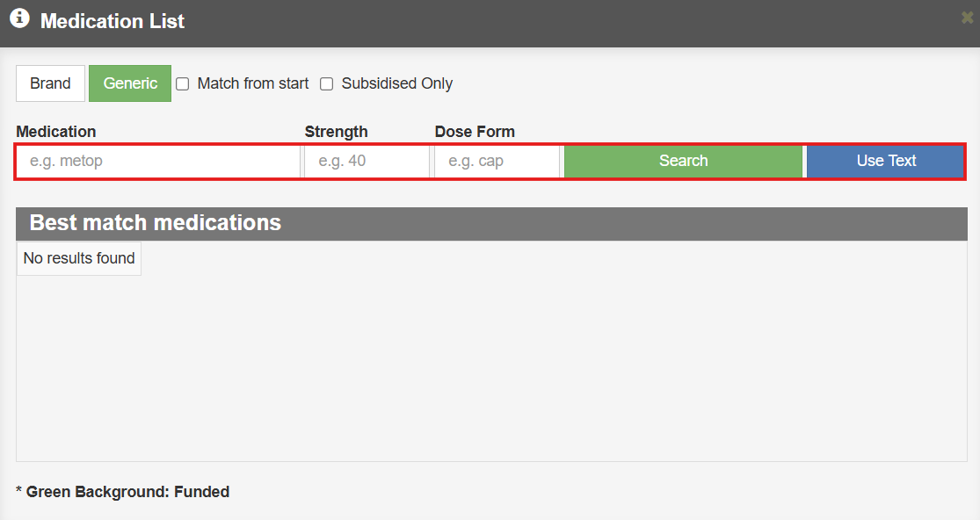This screenshot has width=980, height=520.
Task: Enable the Match from start checkbox
Action: [183, 84]
